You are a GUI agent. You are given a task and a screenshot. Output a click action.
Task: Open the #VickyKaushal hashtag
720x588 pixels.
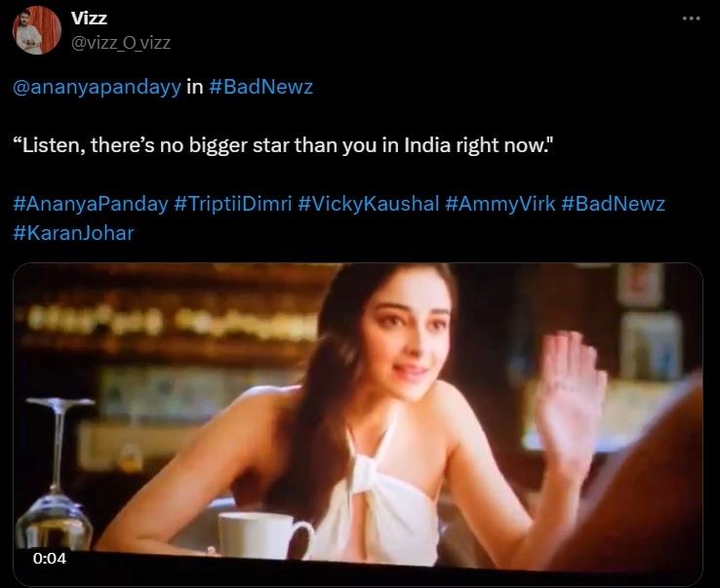click(x=368, y=204)
